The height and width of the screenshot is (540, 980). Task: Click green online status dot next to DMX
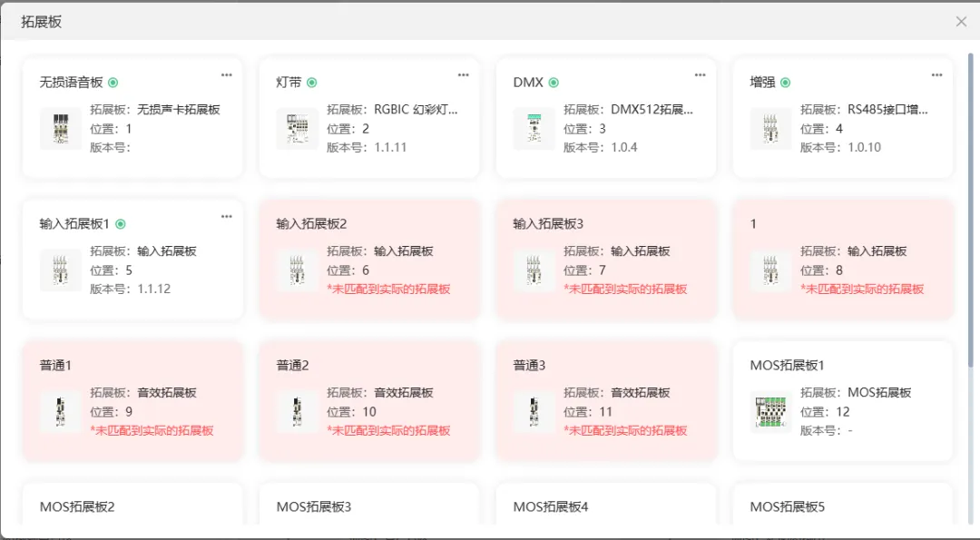coord(554,83)
